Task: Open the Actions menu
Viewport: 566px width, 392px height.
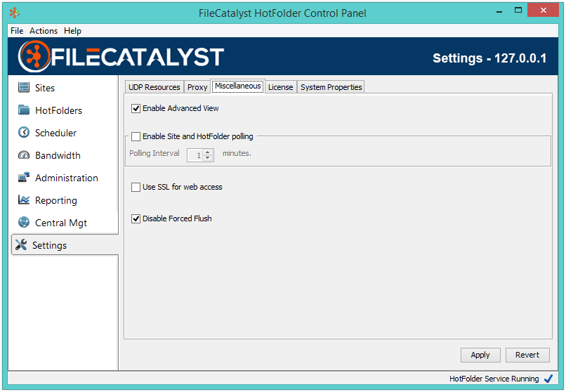Action: (44, 31)
